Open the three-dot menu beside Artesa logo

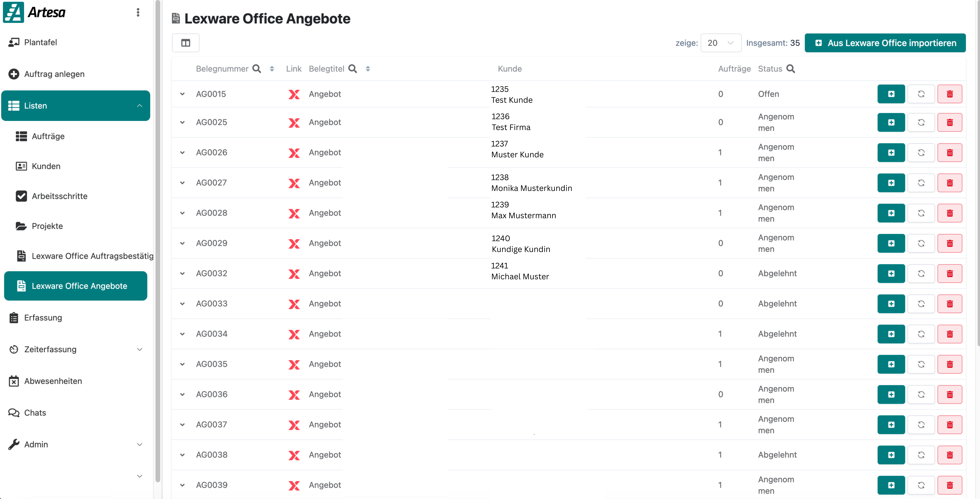138,13
